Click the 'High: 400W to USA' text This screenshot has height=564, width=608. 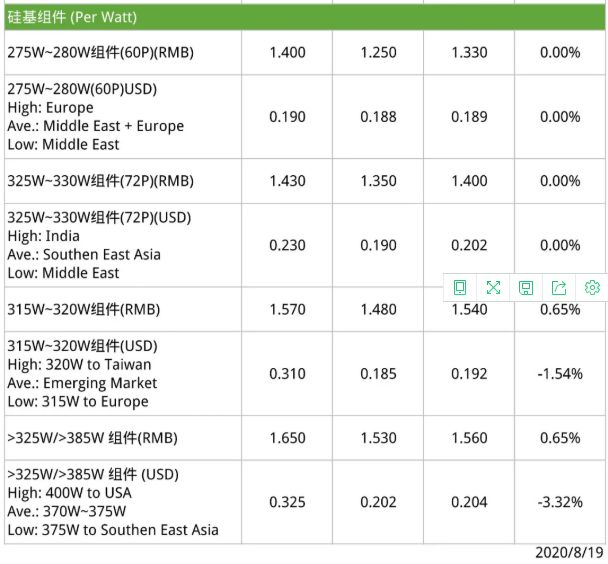click(69, 493)
